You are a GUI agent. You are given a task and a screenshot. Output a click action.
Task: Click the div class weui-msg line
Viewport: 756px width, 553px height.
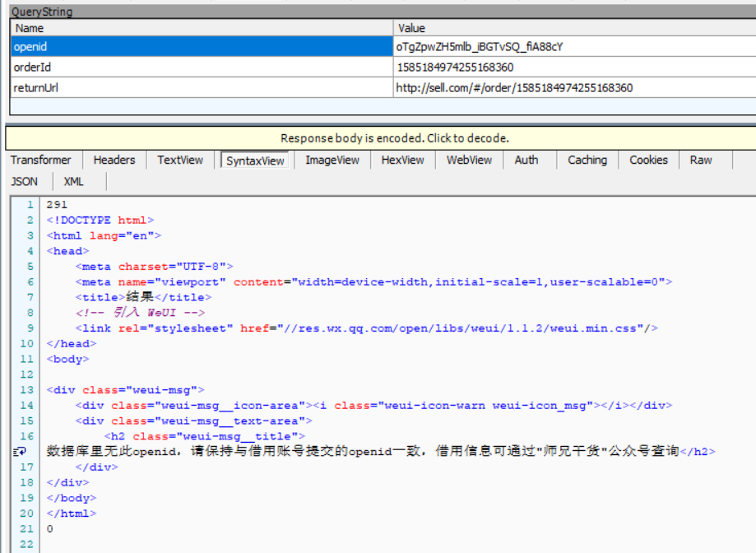(x=125, y=390)
